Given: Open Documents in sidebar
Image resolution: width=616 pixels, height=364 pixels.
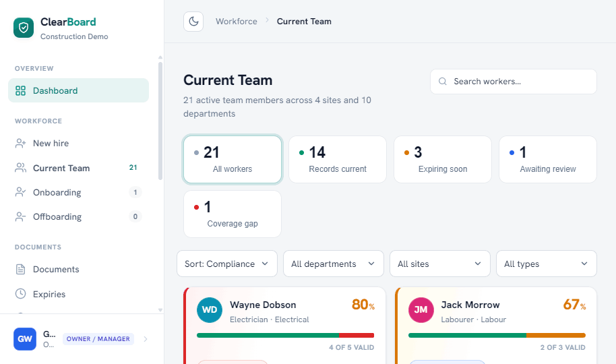Looking at the screenshot, I should [x=79, y=269].
